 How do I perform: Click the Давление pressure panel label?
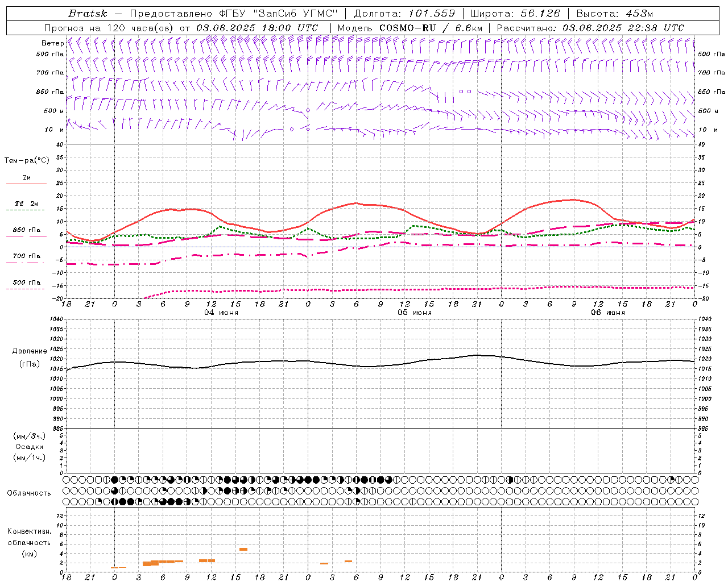[30, 351]
